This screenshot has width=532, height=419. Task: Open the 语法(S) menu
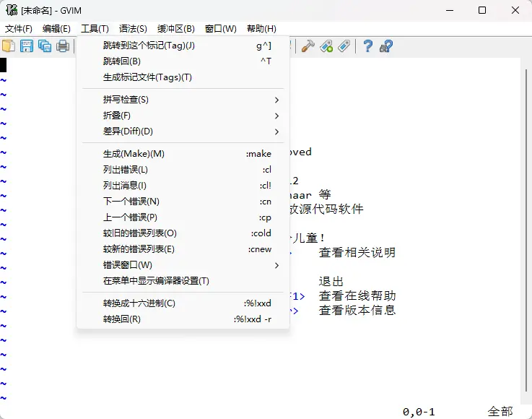(x=133, y=29)
